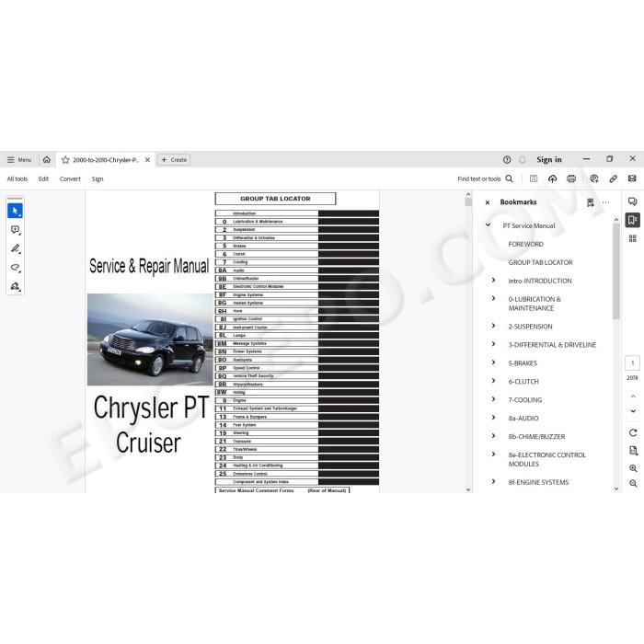
Task: Close the 2000-to-2010-Chrysler document tab
Action: pos(147,160)
